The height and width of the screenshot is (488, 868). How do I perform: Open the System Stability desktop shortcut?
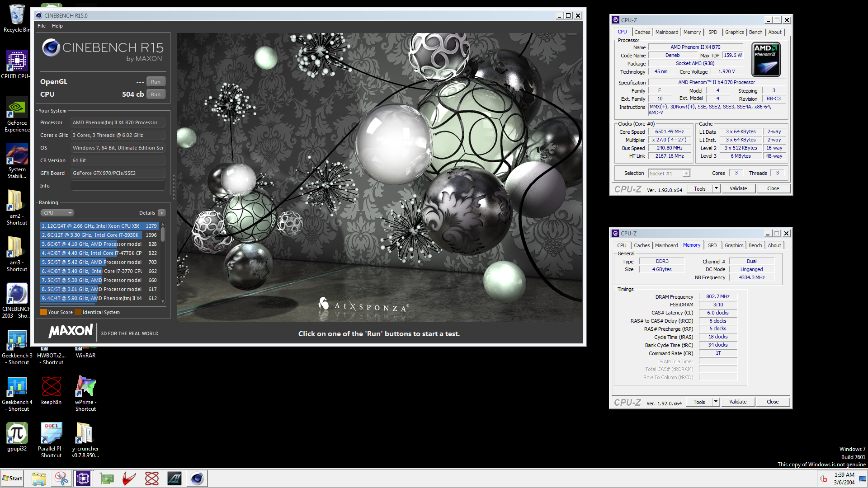click(x=17, y=161)
